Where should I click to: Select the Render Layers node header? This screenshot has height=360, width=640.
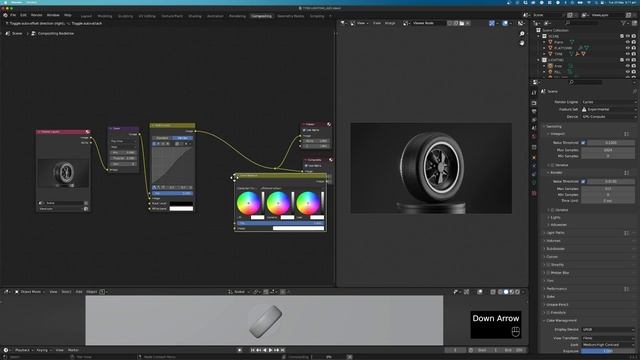tap(63, 132)
